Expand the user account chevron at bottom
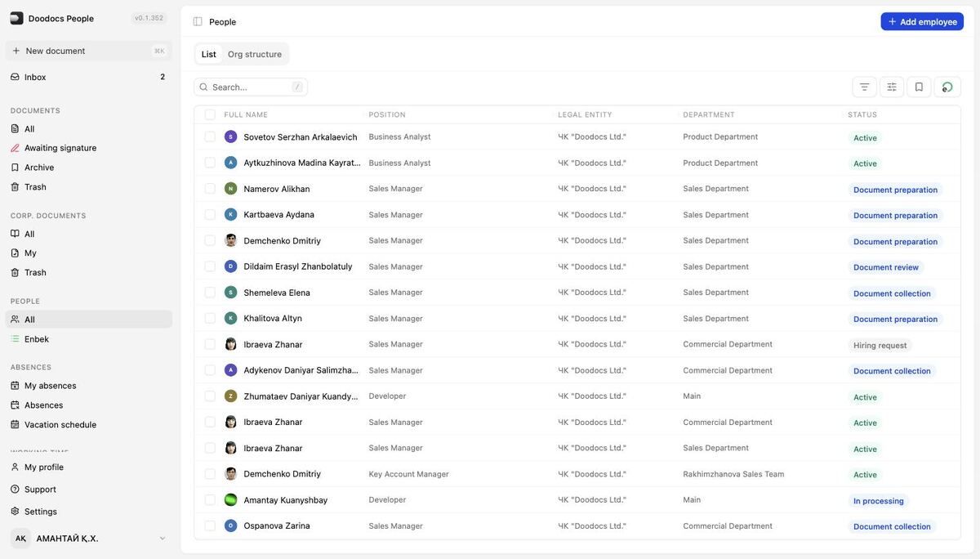This screenshot has width=980, height=559. [x=162, y=539]
